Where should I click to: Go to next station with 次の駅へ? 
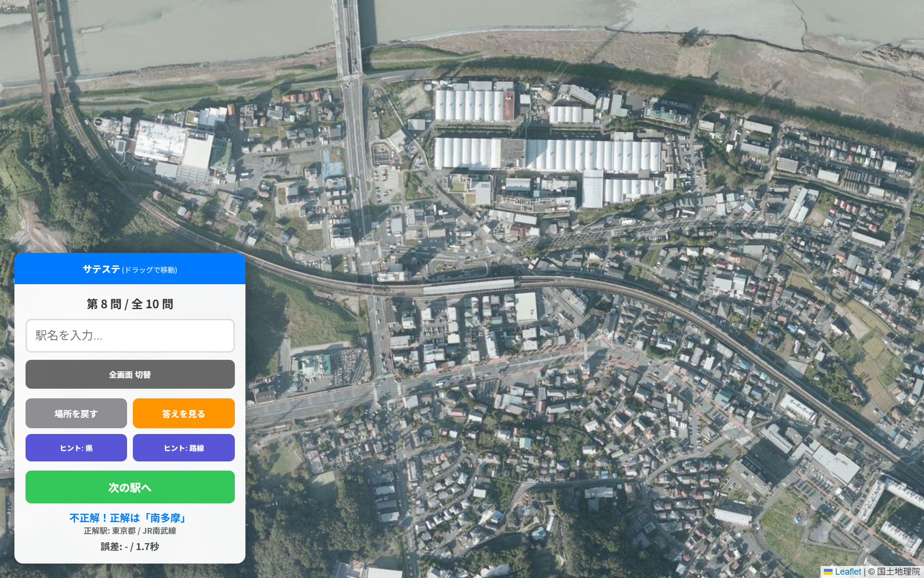pos(130,487)
